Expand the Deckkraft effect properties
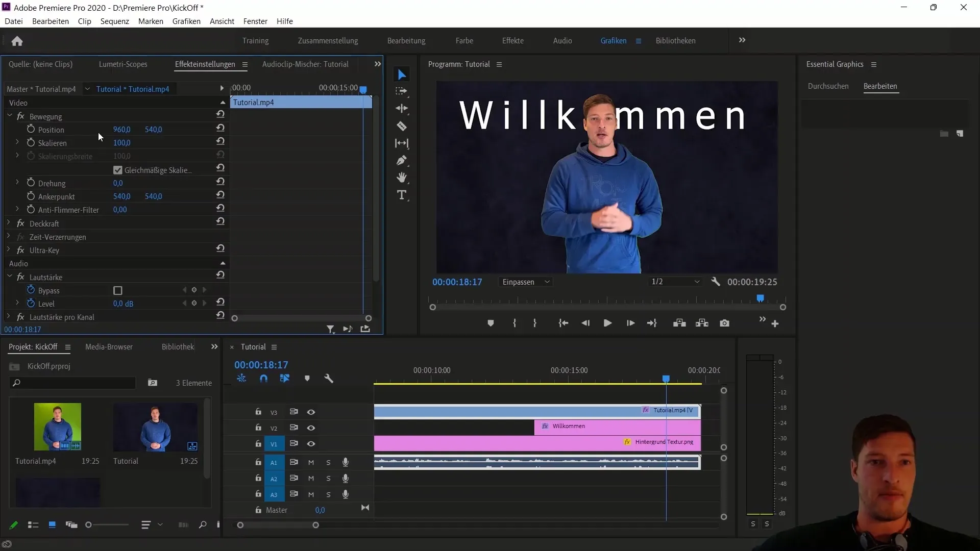The width and height of the screenshot is (980, 551). click(x=8, y=223)
